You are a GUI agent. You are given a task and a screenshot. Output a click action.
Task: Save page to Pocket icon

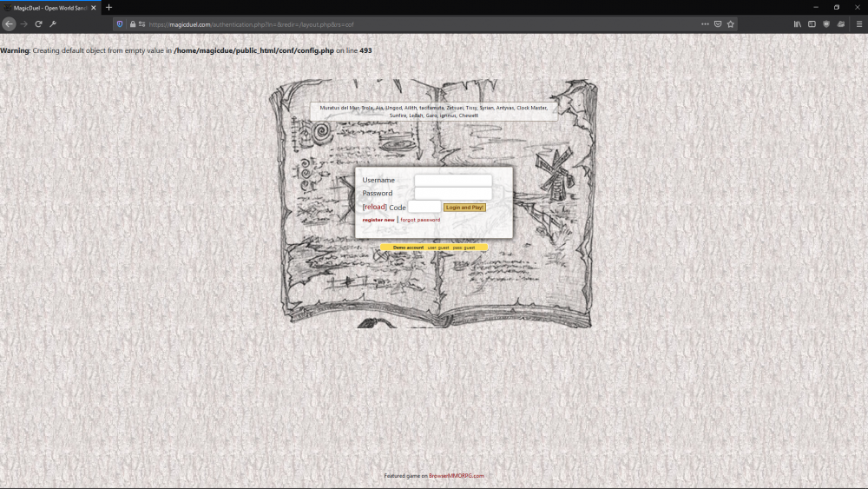[718, 24]
